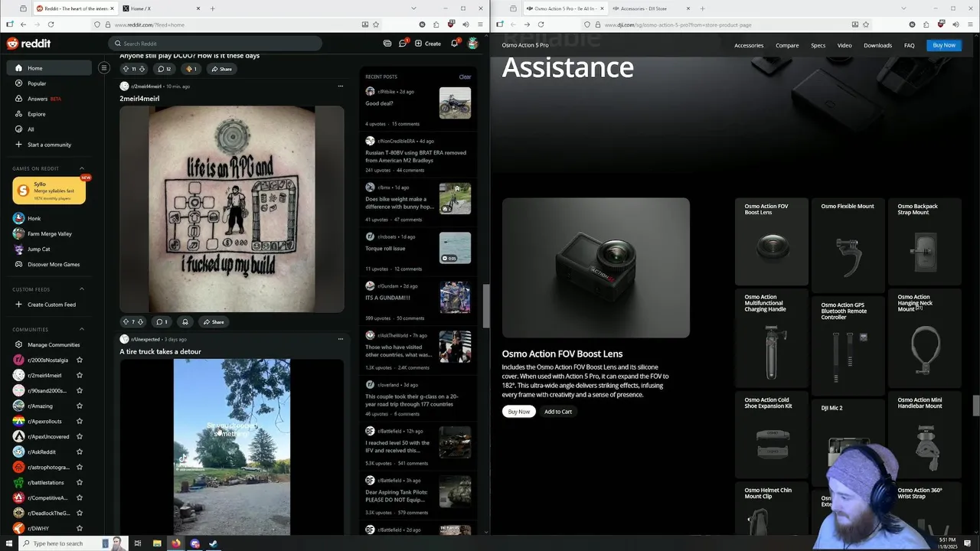Click Reddit page vertical scrollbar thumb
The height and width of the screenshot is (551, 980).
point(485,305)
